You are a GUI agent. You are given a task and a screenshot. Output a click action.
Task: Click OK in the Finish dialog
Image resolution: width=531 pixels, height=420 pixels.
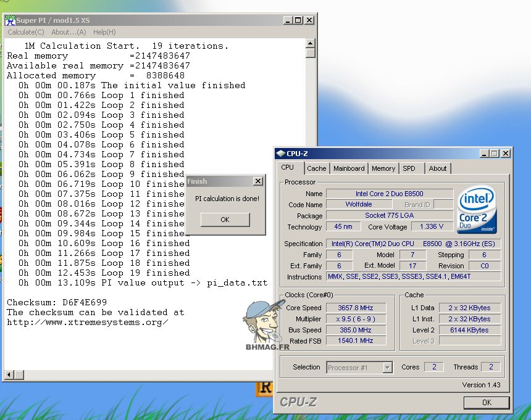tap(225, 220)
